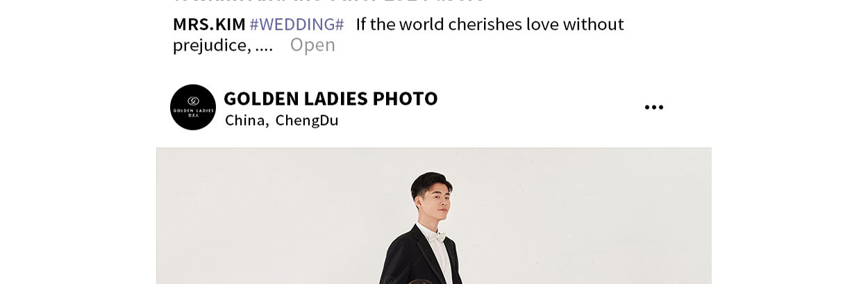Expand the caption via Open
Image resolution: width=868 pixels, height=284 pixels.
pos(312,45)
